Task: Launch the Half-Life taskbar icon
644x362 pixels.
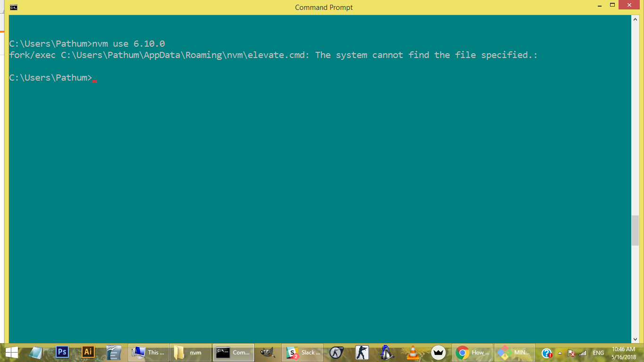Action: click(x=336, y=353)
